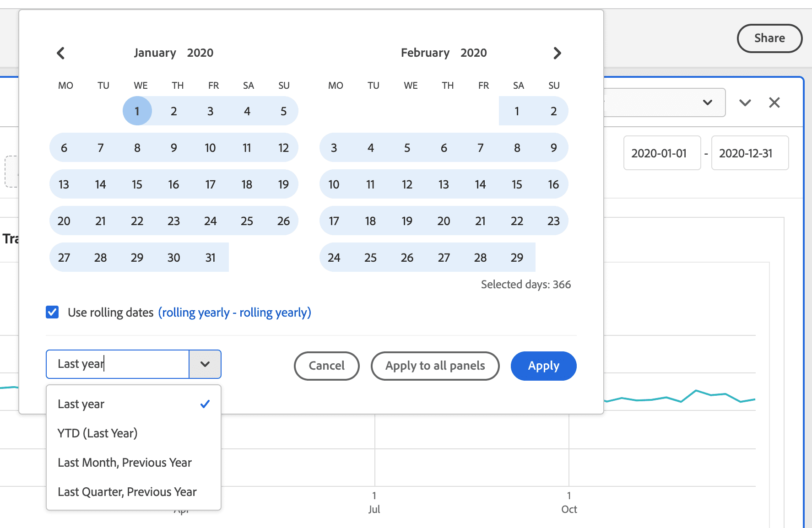Viewport: 812px width, 528px height.
Task: Edit the 2020-01-01 start date field
Action: pyautogui.click(x=662, y=153)
